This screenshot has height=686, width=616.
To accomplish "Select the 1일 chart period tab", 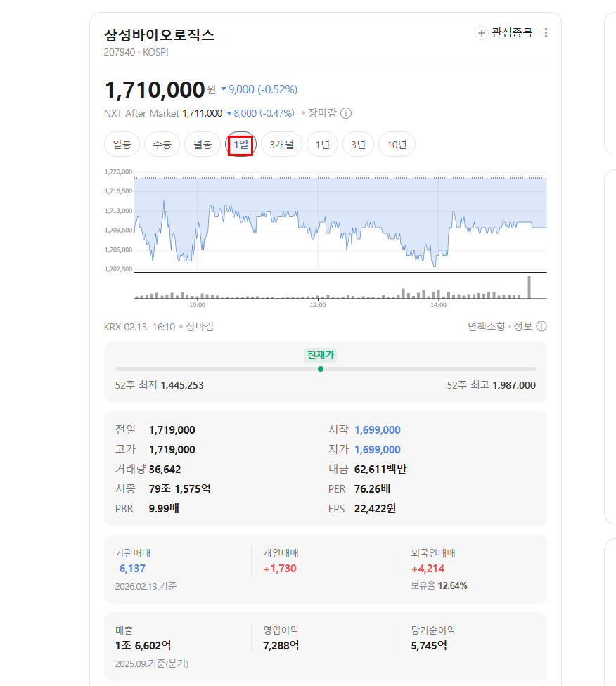I will 240,144.
